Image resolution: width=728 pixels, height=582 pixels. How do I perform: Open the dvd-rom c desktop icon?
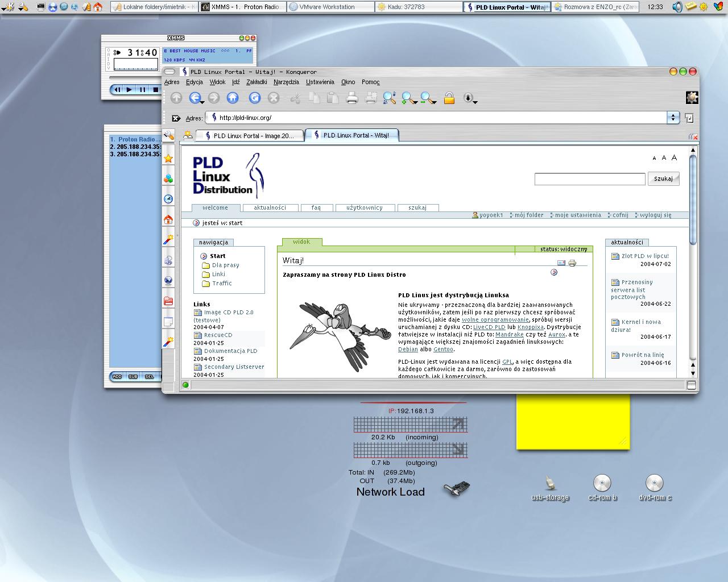(655, 488)
